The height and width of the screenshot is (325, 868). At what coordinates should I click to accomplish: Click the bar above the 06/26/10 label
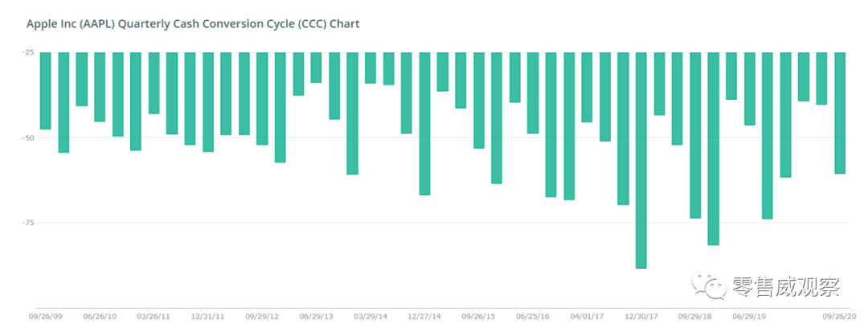(100, 87)
